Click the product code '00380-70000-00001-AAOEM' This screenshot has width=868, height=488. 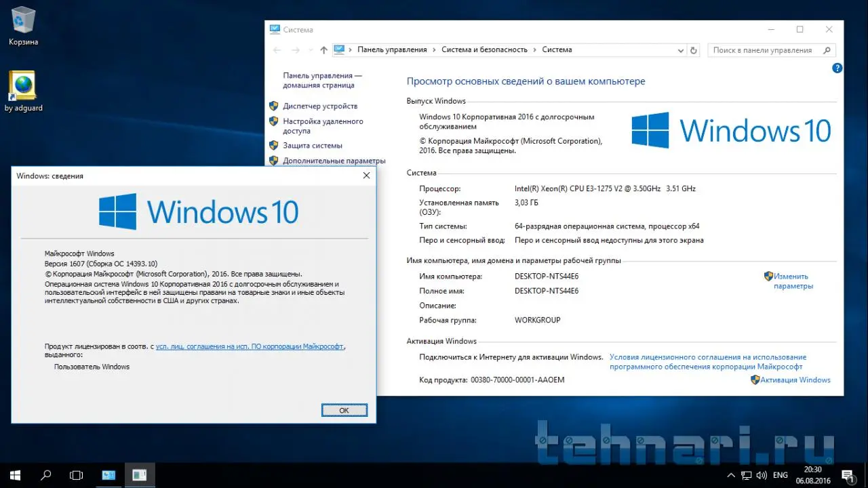click(x=517, y=380)
